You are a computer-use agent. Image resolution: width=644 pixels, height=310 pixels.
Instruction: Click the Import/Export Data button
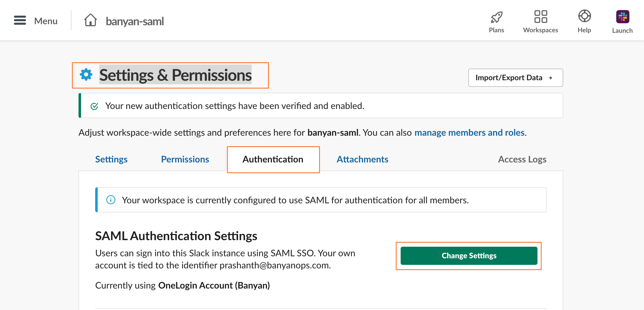point(509,78)
